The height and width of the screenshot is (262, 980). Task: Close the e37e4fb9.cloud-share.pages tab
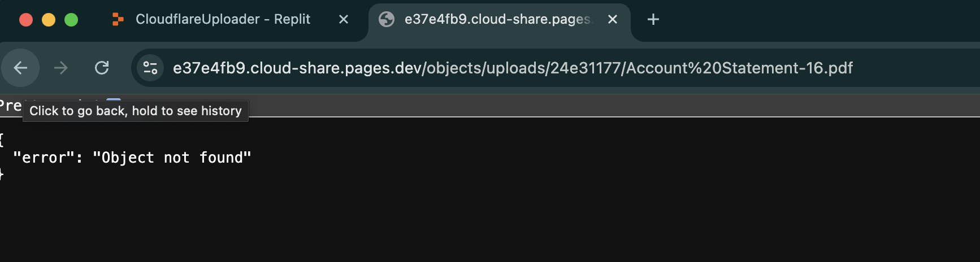(x=612, y=19)
